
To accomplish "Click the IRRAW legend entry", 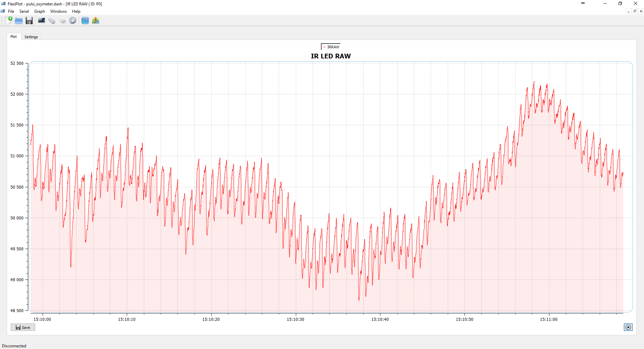I will [331, 47].
